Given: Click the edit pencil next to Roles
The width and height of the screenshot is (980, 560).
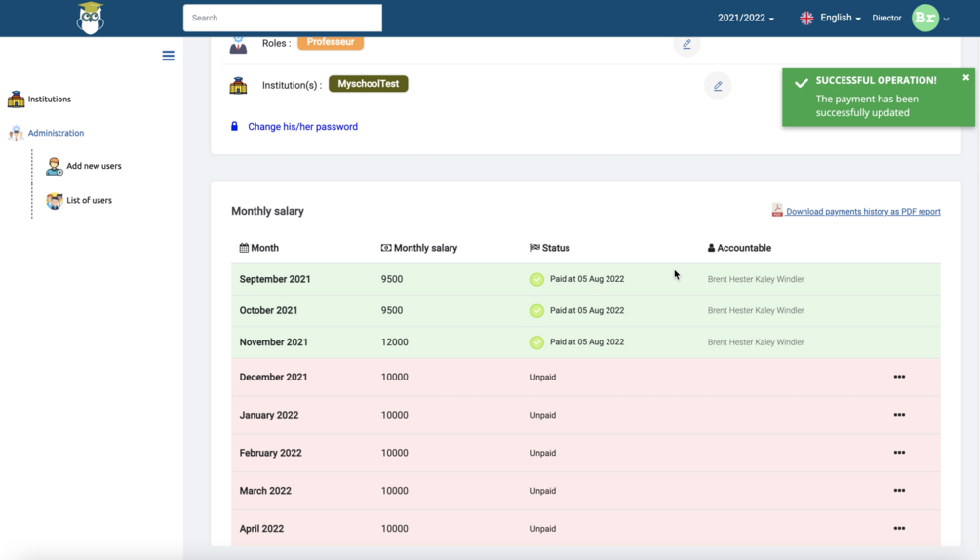Looking at the screenshot, I should pos(686,44).
